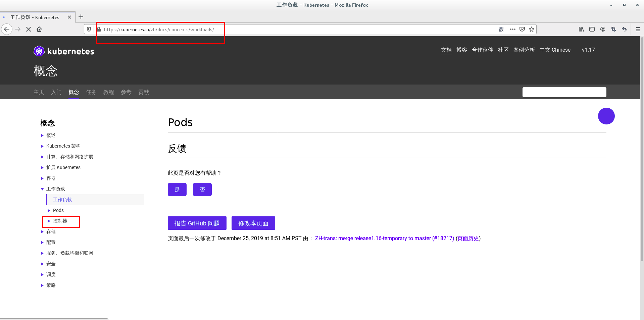
Task: Open 社区 in top navigation
Action: click(x=503, y=50)
